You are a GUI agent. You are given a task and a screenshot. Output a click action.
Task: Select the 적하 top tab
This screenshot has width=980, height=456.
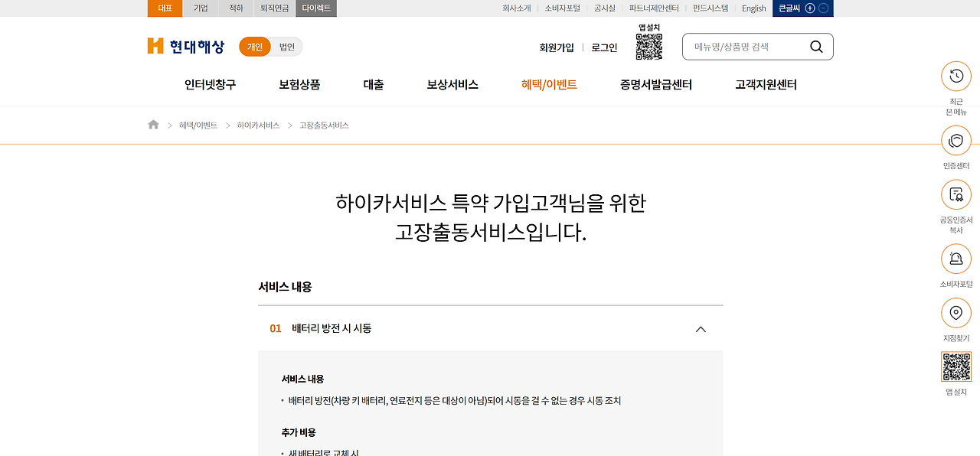pos(236,8)
